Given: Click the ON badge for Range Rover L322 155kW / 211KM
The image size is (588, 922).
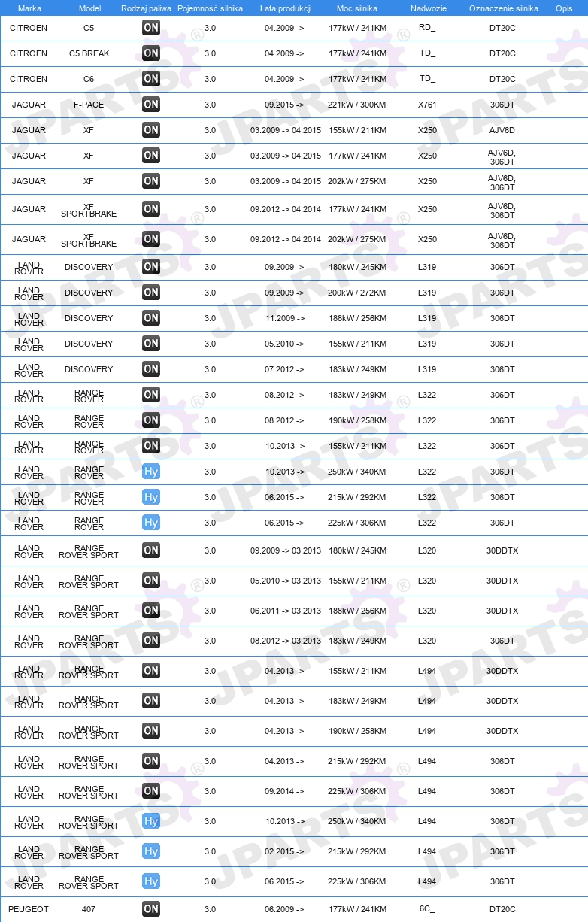Looking at the screenshot, I should [x=151, y=446].
